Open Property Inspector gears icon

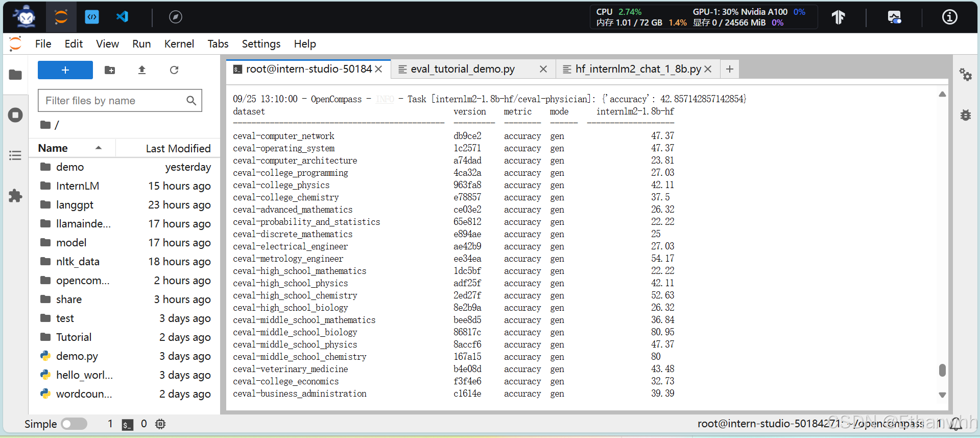point(965,75)
